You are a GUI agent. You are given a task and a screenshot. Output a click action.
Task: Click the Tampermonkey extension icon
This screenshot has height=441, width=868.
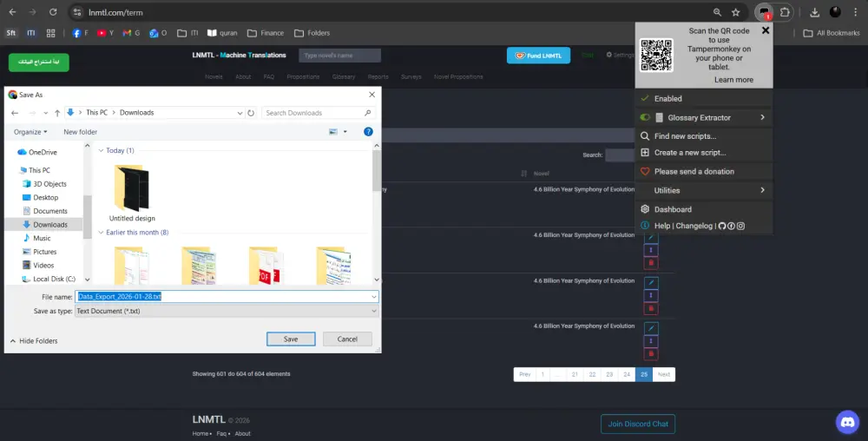coord(765,12)
